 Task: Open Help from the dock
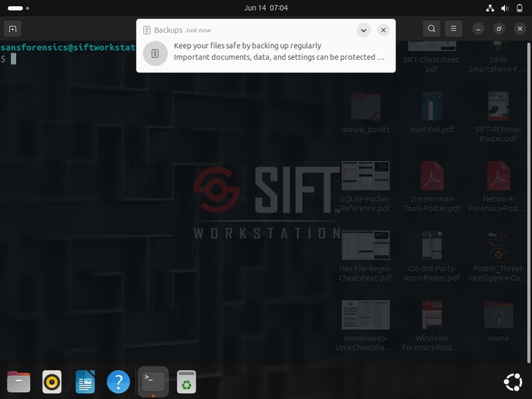tap(118, 382)
